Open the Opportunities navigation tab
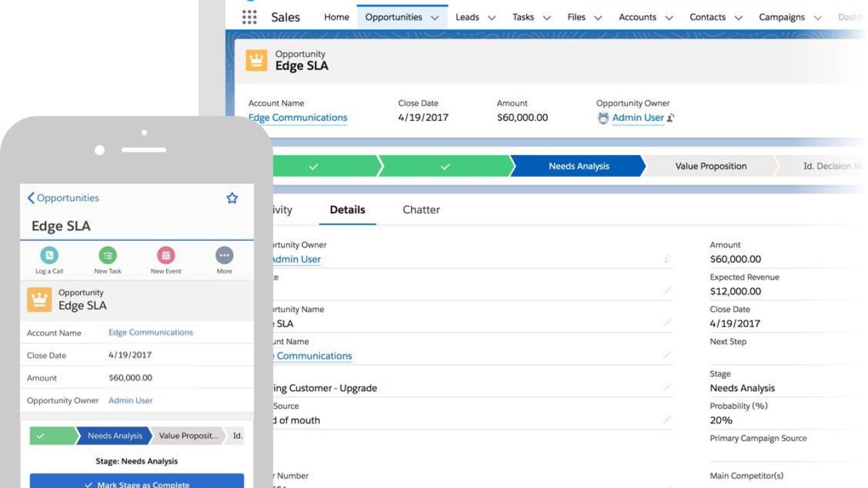This screenshot has width=868, height=488. [393, 18]
